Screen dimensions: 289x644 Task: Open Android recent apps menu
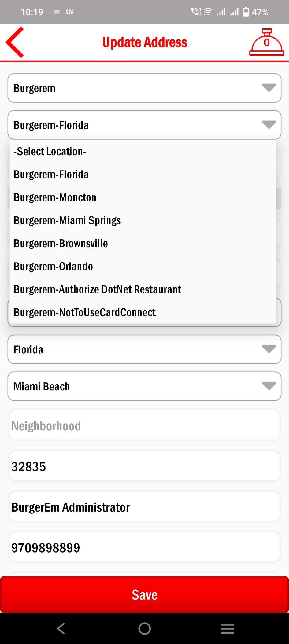tap(227, 629)
